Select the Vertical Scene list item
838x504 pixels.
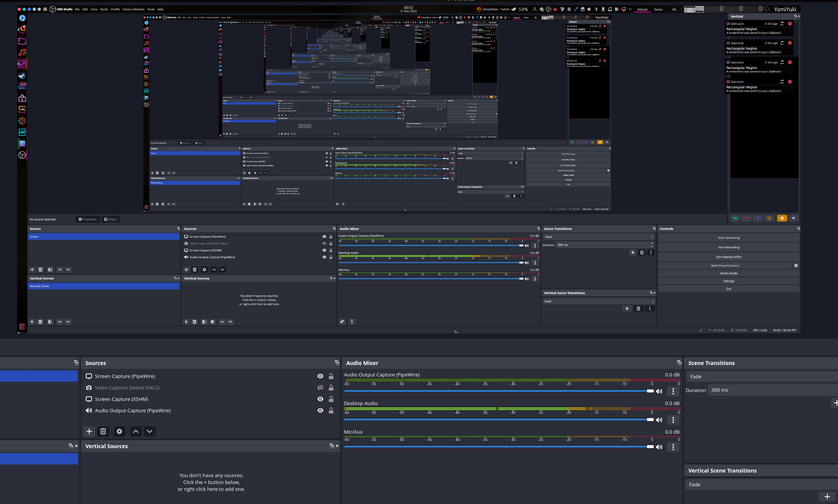(x=103, y=286)
